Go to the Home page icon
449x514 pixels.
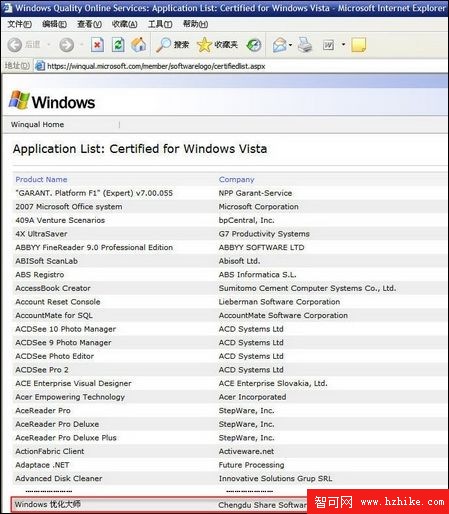tap(138, 45)
